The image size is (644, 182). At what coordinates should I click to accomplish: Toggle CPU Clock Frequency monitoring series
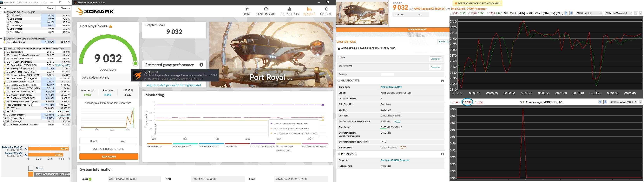[x=263, y=145]
